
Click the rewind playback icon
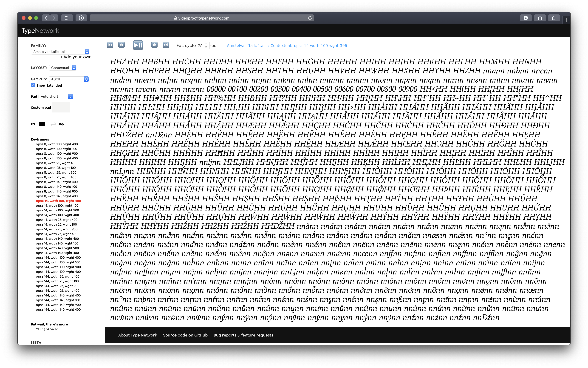pos(121,45)
